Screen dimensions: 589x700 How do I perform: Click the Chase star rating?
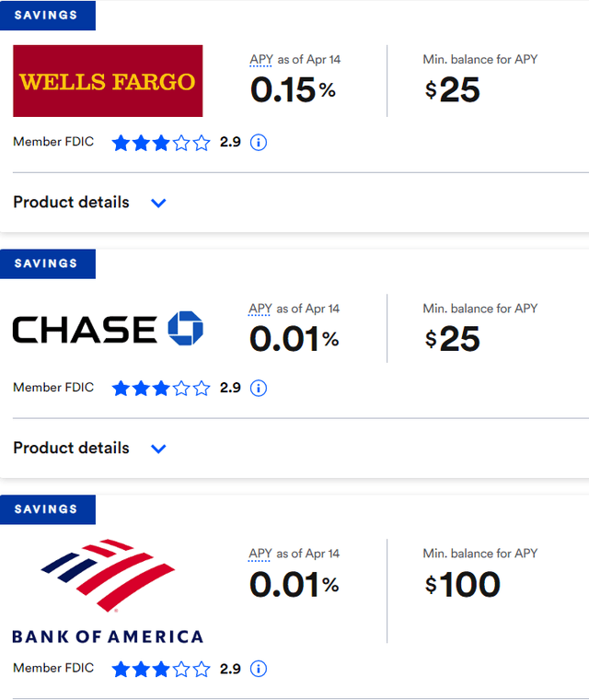[161, 388]
